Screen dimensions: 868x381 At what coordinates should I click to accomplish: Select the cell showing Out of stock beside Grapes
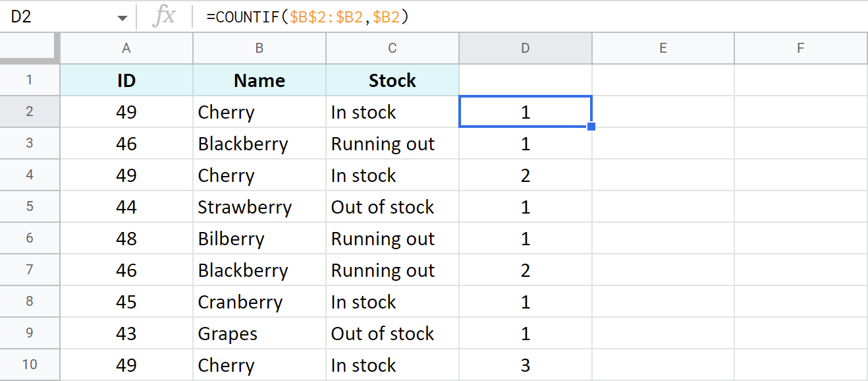point(392,333)
